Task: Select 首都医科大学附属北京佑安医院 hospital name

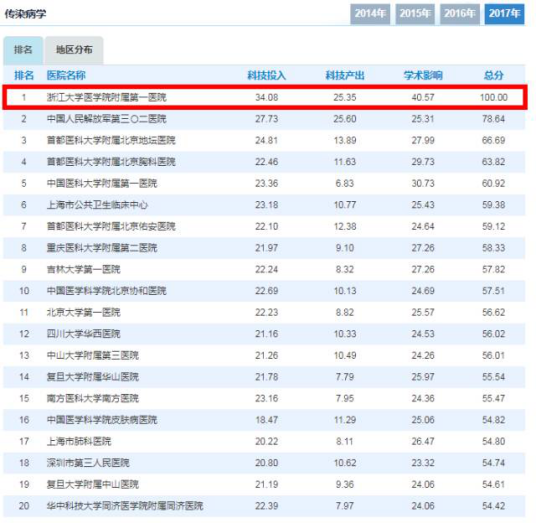Action: click(x=111, y=227)
